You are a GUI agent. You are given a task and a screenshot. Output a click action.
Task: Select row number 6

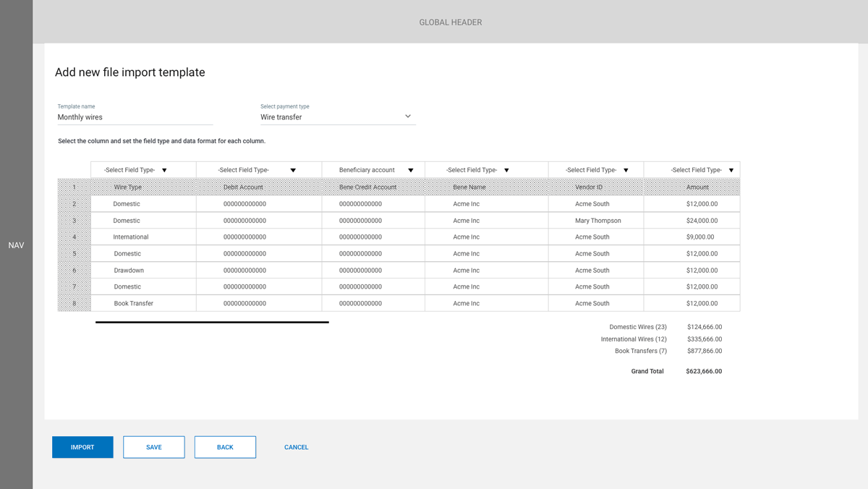pos(74,271)
